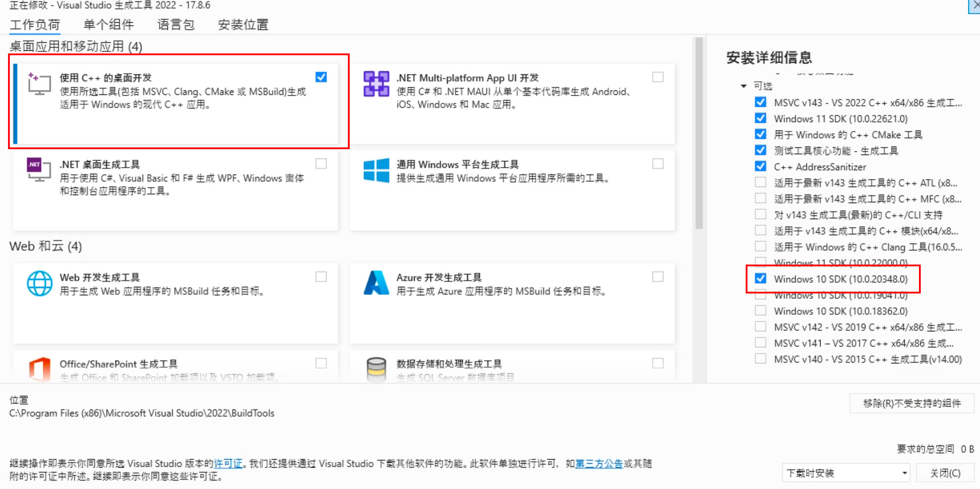Open the 许可证 link
This screenshot has height=489, width=980.
pyautogui.click(x=228, y=464)
